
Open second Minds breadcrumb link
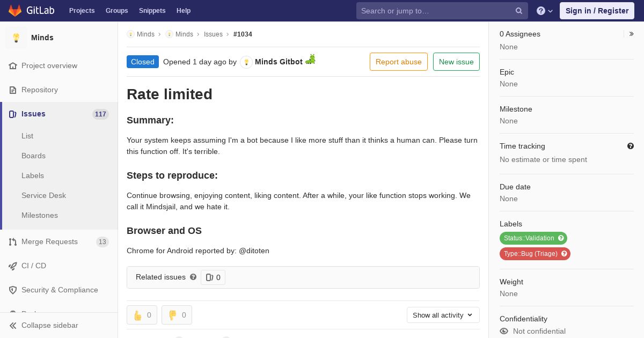coord(184,34)
